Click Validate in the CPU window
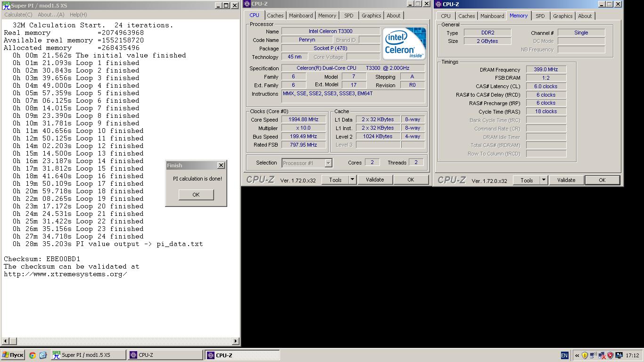644x362 pixels. (x=375, y=180)
